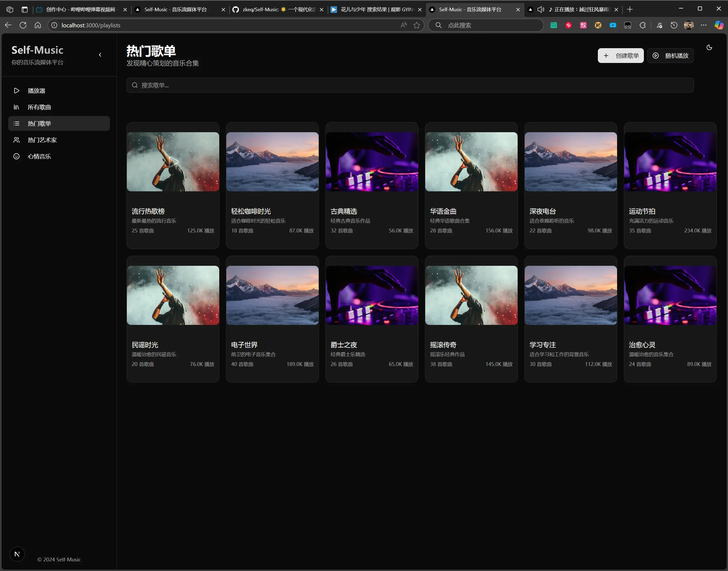Screen dimensions: 728x571
Task: Open vertical tabs actions menu
Action: (24, 9)
